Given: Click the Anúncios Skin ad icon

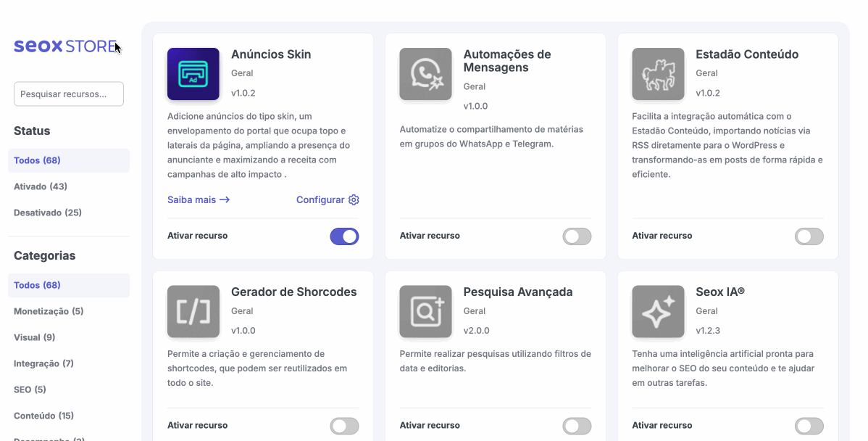Looking at the screenshot, I should pyautogui.click(x=193, y=74).
